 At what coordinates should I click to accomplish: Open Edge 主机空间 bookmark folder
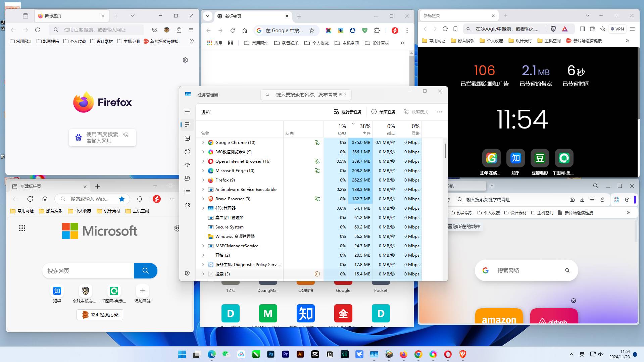coord(137,211)
